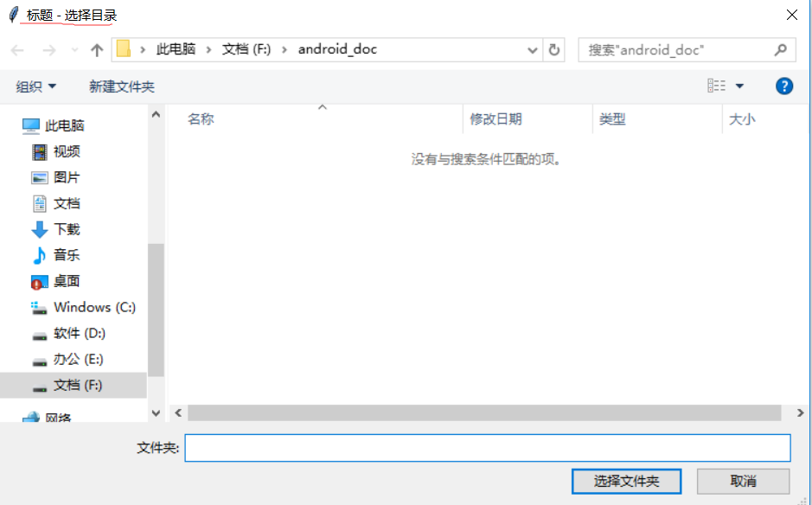
Task: Click the feather icon in title bar
Action: pos(14,15)
